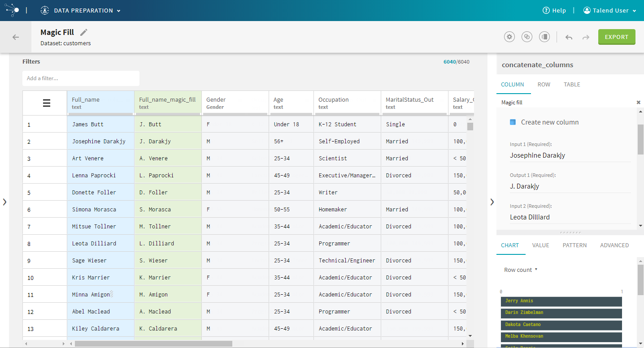The height and width of the screenshot is (348, 644).
Task: Open the table hamburger menu icon
Action: pyautogui.click(x=47, y=103)
